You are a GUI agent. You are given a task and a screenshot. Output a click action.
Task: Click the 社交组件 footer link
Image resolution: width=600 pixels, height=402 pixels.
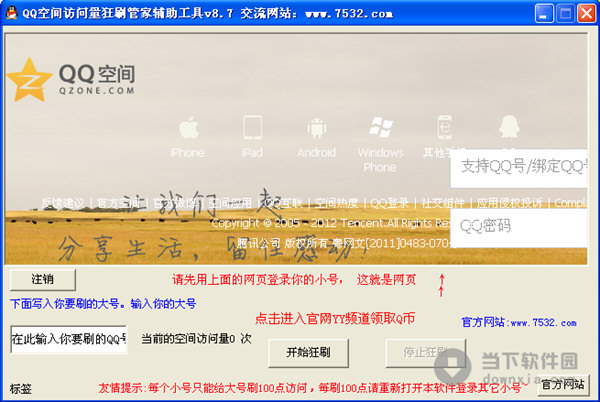[443, 203]
